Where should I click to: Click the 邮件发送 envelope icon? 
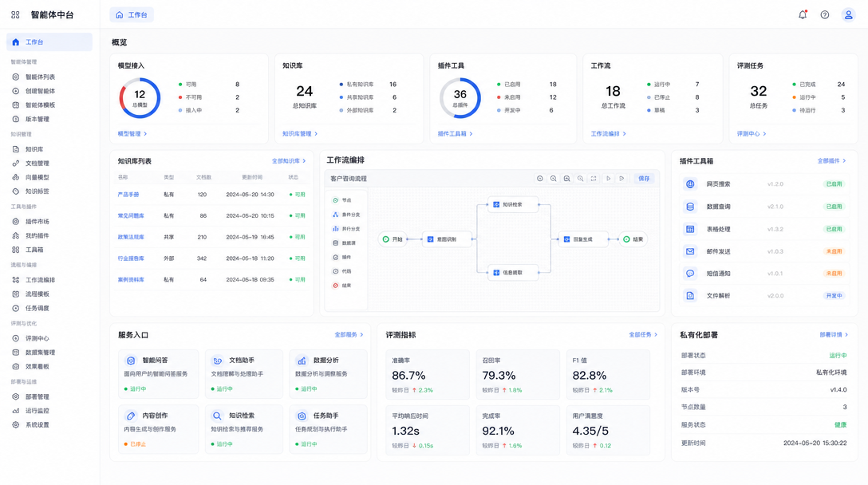[x=690, y=251]
